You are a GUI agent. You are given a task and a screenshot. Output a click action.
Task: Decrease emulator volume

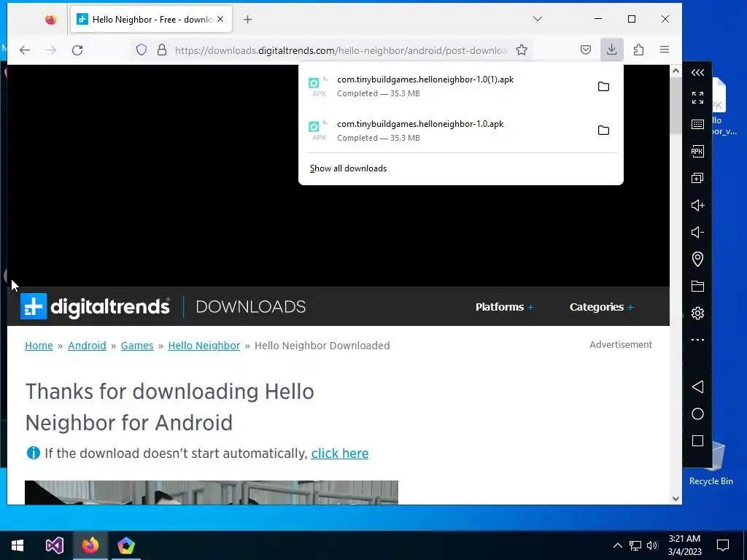697,233
